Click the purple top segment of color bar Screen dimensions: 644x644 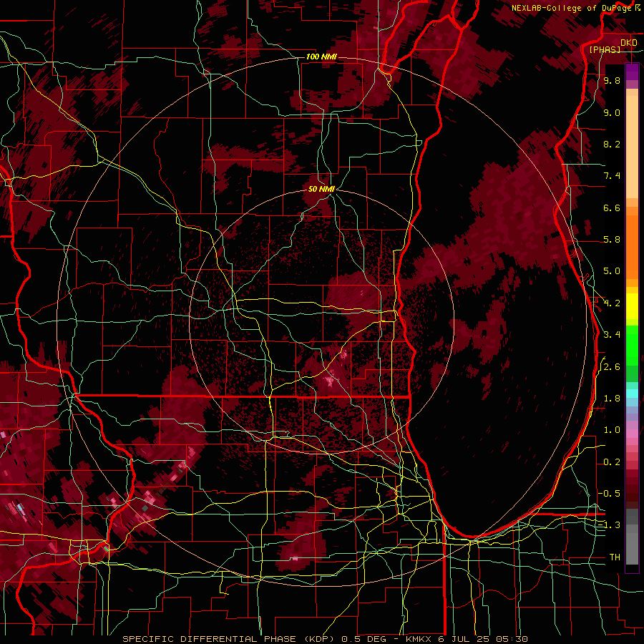coord(632,72)
